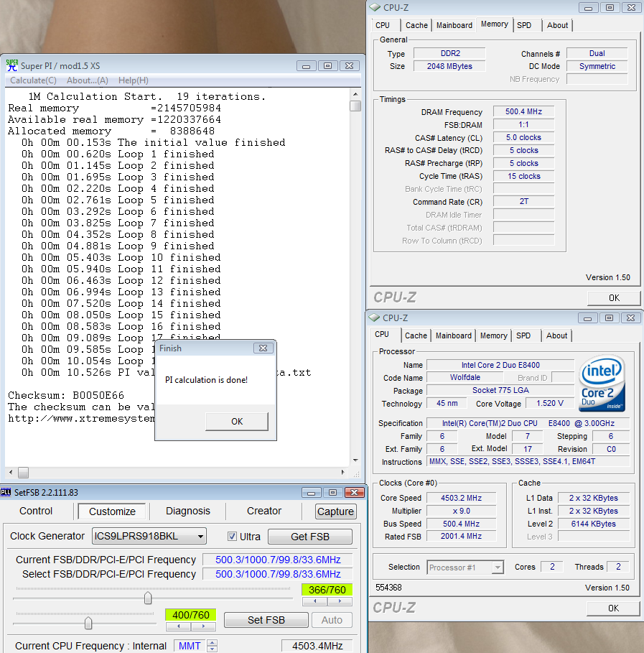644x653 pixels.
Task: Click the Current FSB/DDR/PCI-E/PCI Frequency value
Action: [x=278, y=560]
